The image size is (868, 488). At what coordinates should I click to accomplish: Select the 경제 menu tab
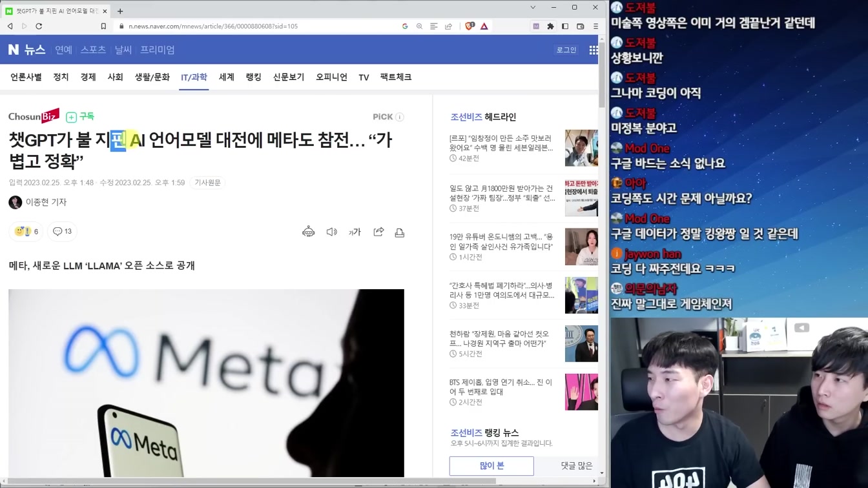88,77
